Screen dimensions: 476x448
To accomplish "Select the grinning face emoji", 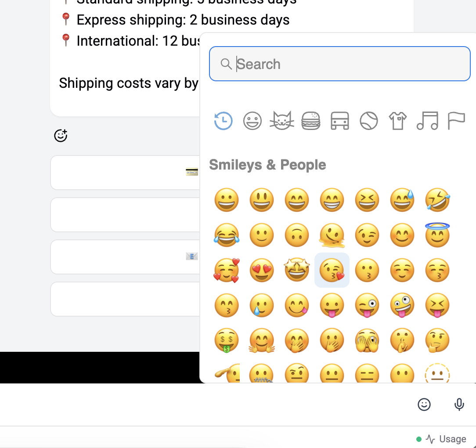I will (x=227, y=200).
